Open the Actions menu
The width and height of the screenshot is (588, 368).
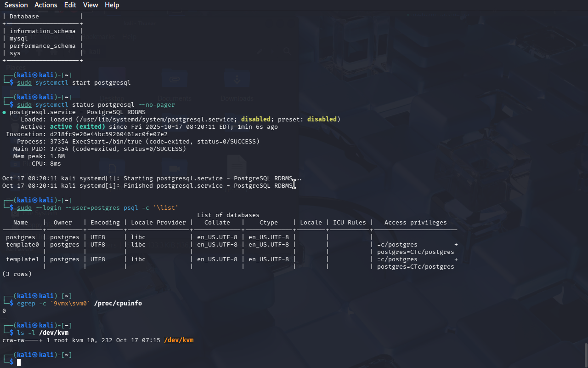[x=46, y=5]
